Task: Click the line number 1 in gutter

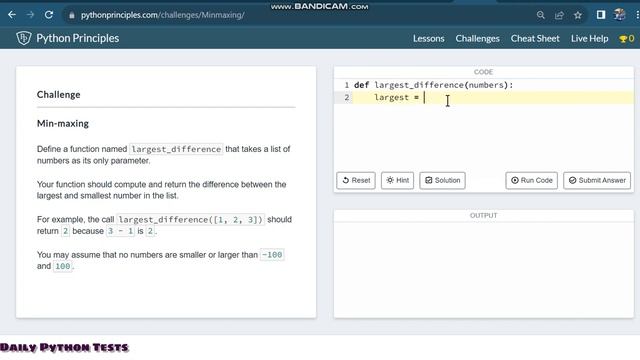Action: tap(347, 85)
